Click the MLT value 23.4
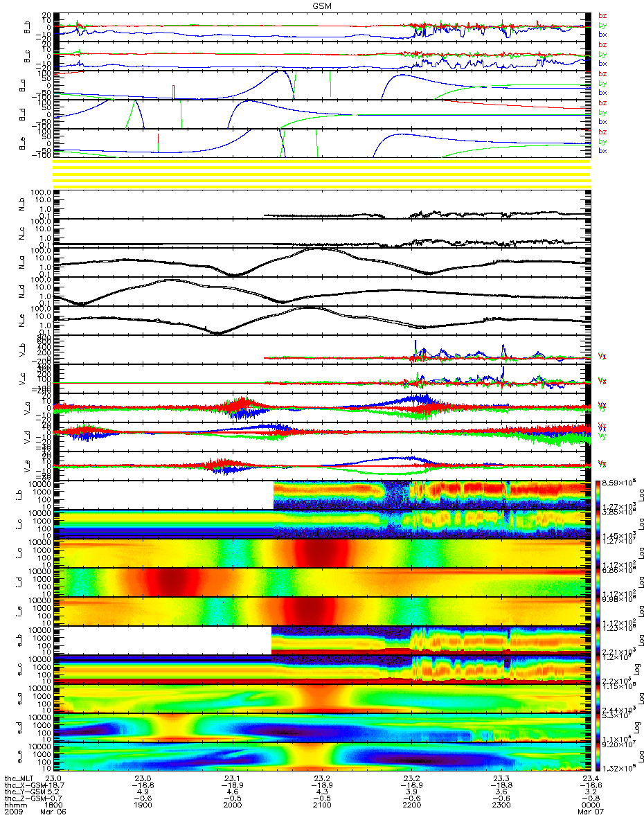 point(590,778)
